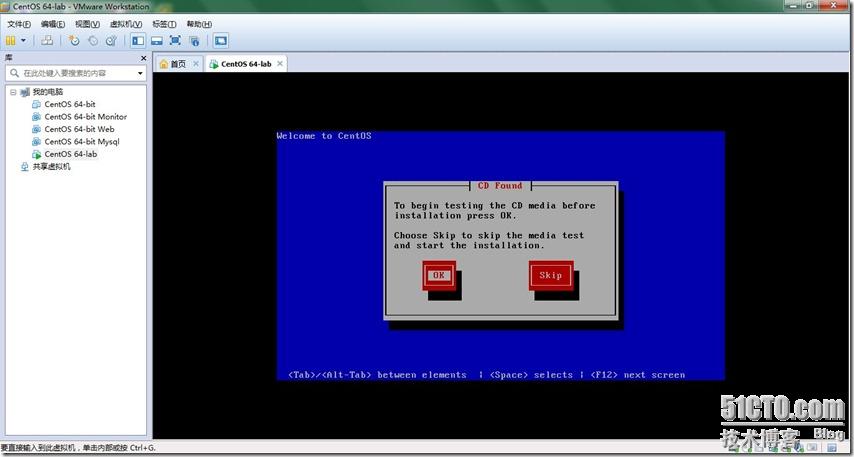Enter full screen mode
Viewport: 854px width, 457px height.
[175, 40]
